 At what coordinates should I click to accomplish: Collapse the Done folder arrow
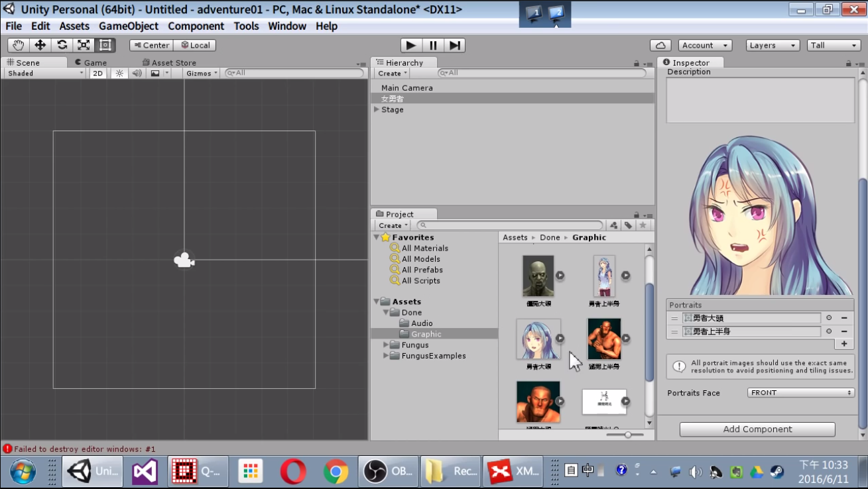[x=386, y=312]
